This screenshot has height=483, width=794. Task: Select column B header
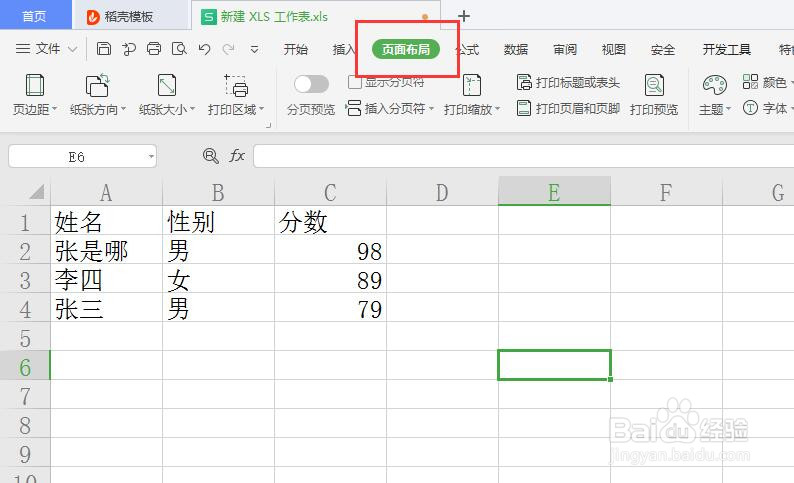click(218, 192)
